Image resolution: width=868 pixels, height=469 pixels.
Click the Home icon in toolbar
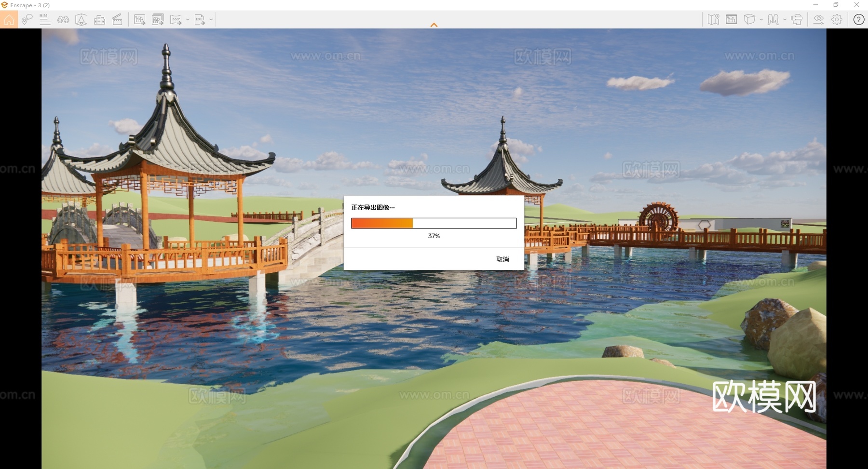click(9, 20)
